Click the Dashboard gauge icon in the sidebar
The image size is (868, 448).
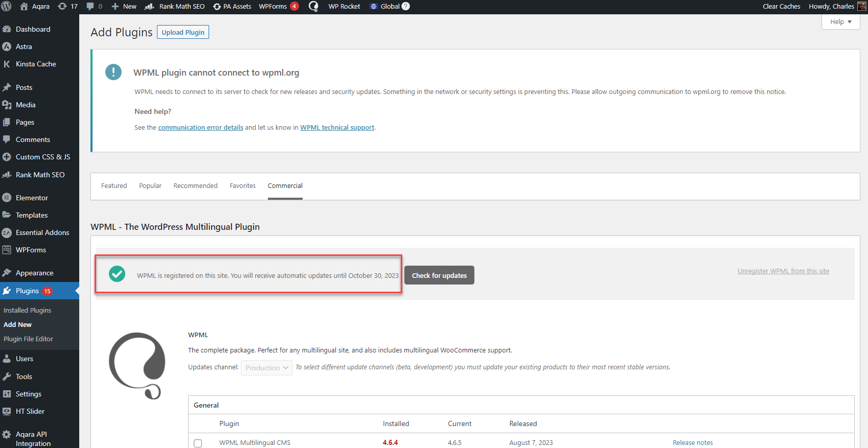[7, 29]
